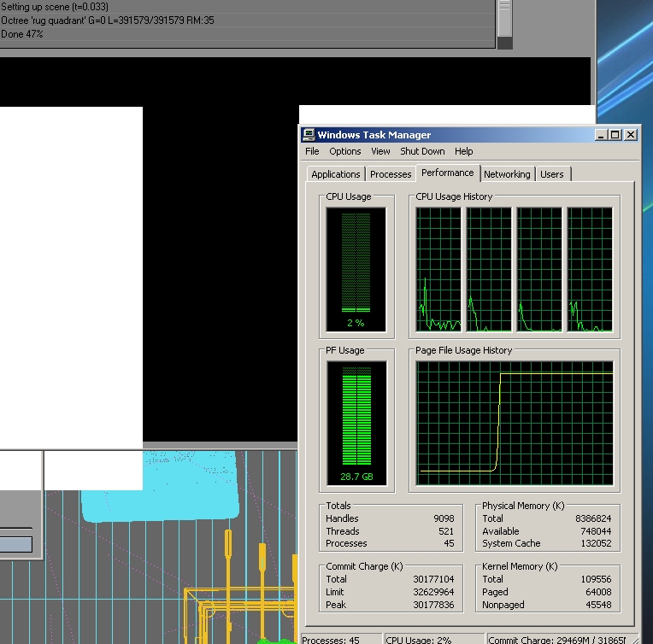The height and width of the screenshot is (644, 653).
Task: Switch to the Processes tab
Action: [391, 174]
